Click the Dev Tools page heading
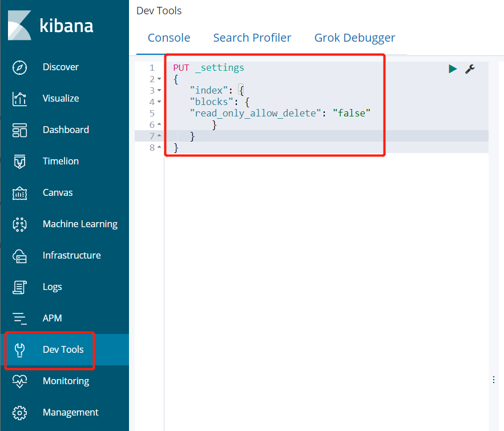This screenshot has height=431, width=504. [x=159, y=11]
